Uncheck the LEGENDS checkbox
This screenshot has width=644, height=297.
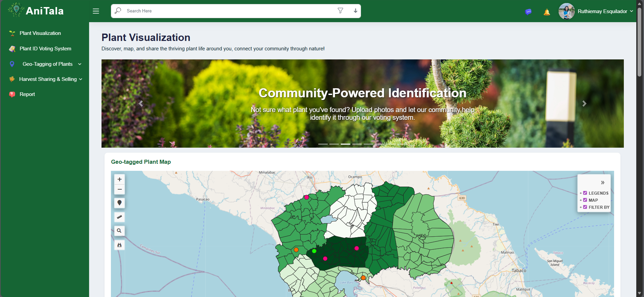(585, 193)
